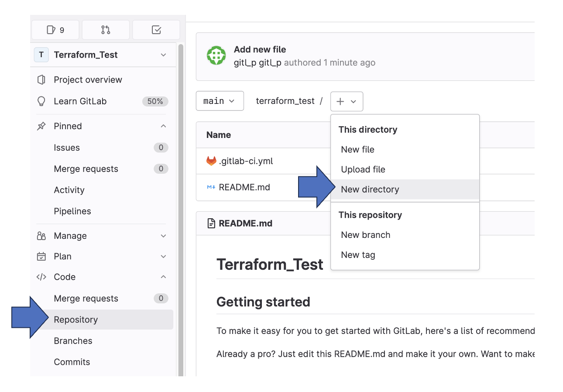Click the Terraform_Test project avatar letter T
This screenshot has width=563, height=392.
click(41, 55)
